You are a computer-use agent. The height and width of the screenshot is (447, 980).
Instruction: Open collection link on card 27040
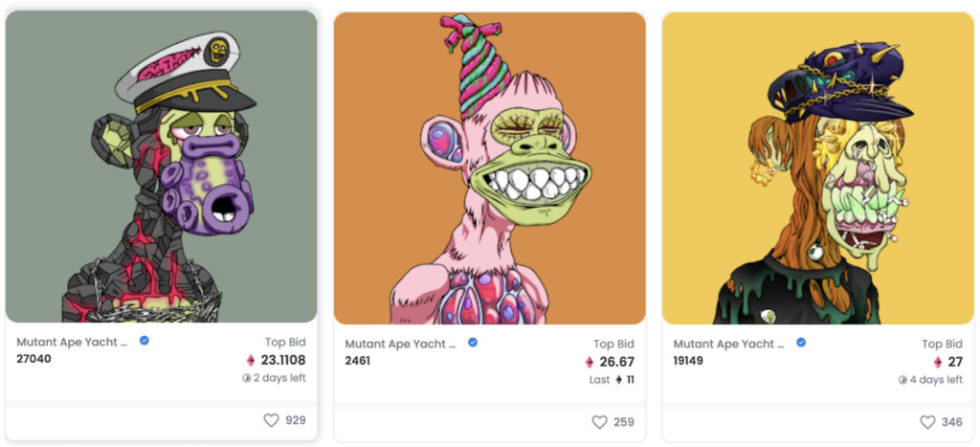coord(73,342)
